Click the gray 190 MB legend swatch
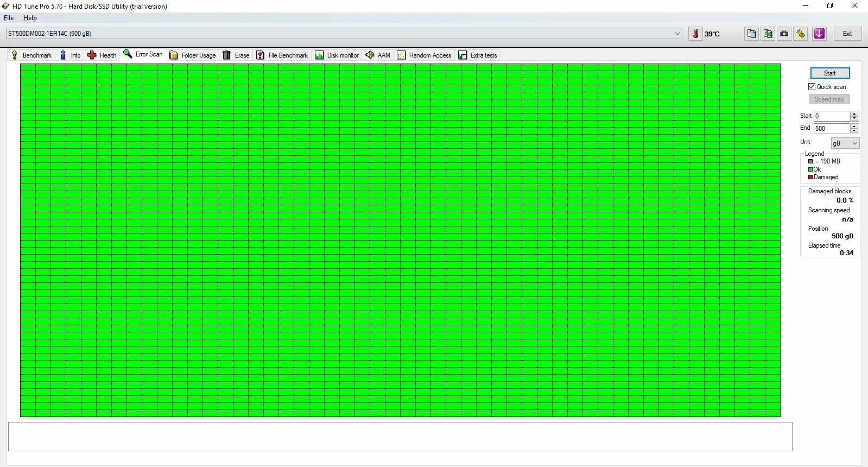Screen dimensions: 868x467 coord(810,161)
